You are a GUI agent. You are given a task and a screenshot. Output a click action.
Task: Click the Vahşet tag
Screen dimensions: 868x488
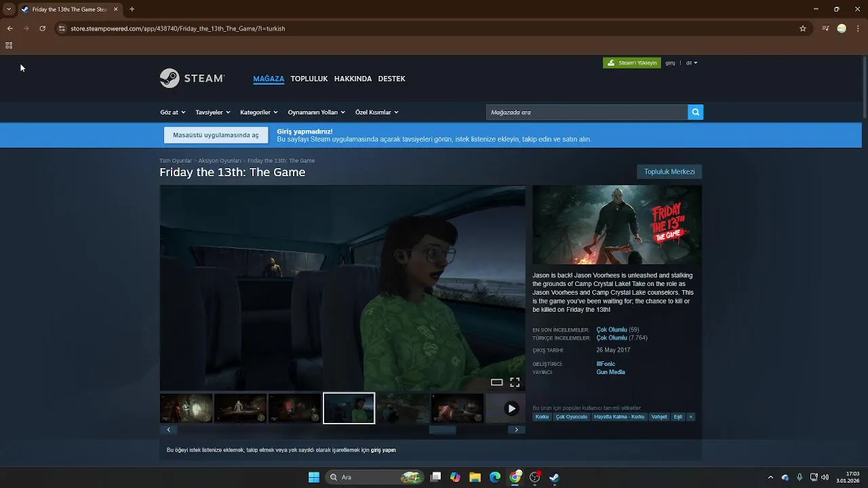(659, 417)
